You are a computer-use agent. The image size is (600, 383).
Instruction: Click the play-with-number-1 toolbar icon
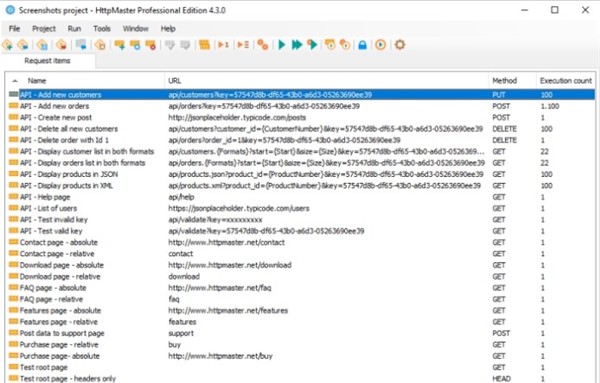click(x=223, y=45)
